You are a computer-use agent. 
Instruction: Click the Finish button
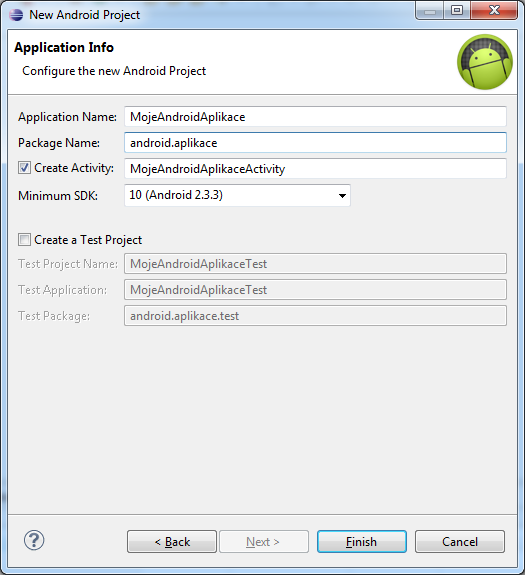coord(362,541)
